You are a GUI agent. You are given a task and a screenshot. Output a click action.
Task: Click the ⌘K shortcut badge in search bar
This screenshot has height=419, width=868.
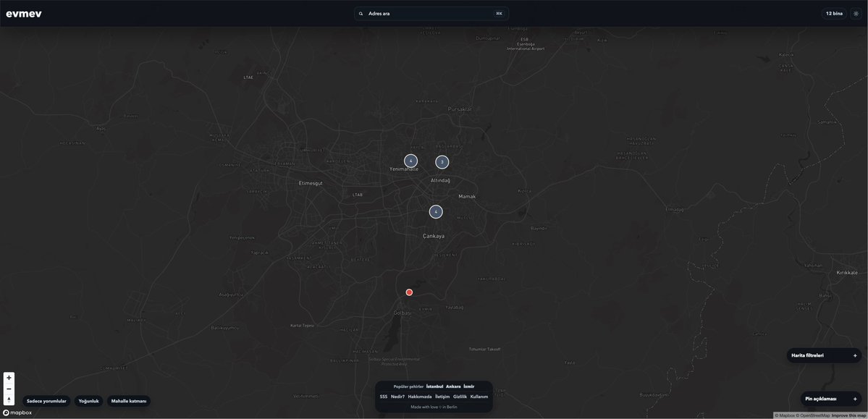[499, 14]
